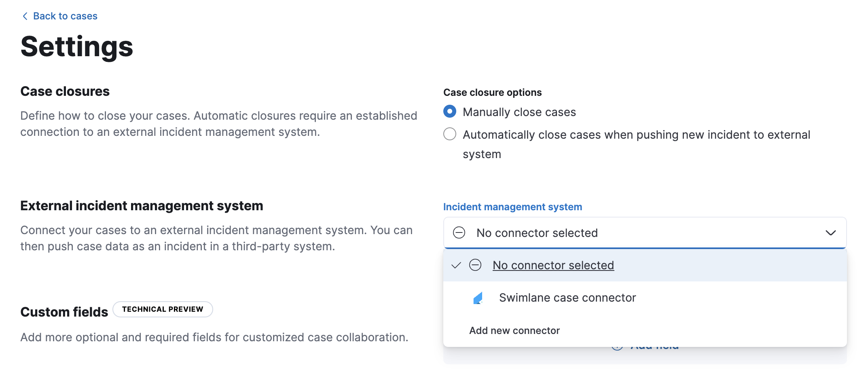Click the minus-circle icon in the connector field
Image resolution: width=868 pixels, height=374 pixels.
459,233
